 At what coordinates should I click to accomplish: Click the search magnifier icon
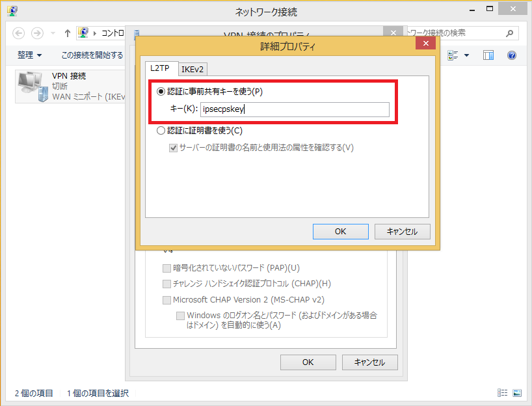[x=509, y=33]
